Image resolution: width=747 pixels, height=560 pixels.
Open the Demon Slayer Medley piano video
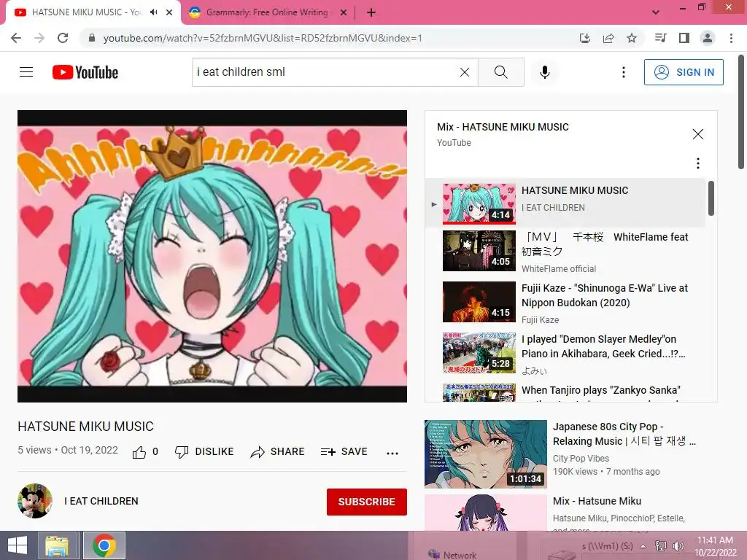click(x=565, y=354)
